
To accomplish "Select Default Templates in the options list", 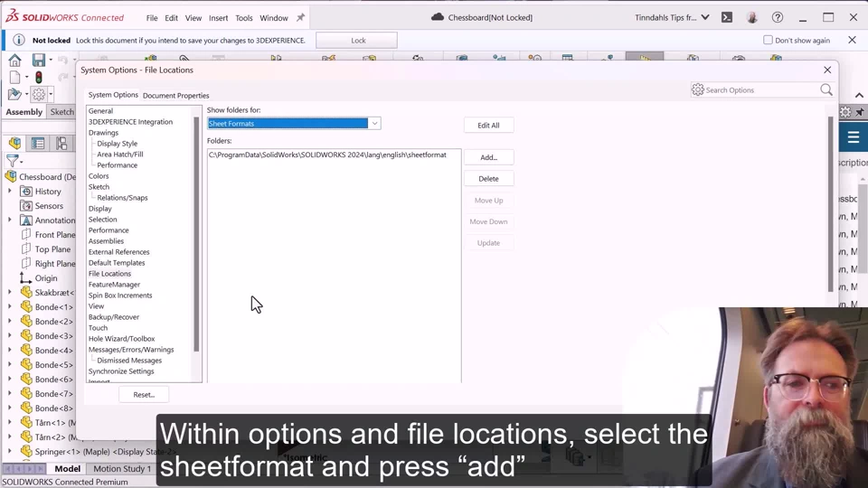I will click(117, 263).
